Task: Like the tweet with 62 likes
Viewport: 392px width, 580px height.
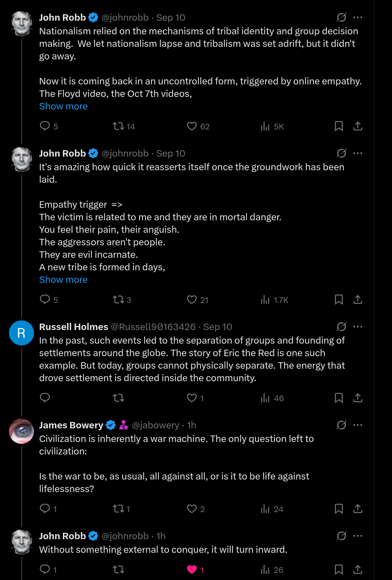Action: [x=192, y=126]
